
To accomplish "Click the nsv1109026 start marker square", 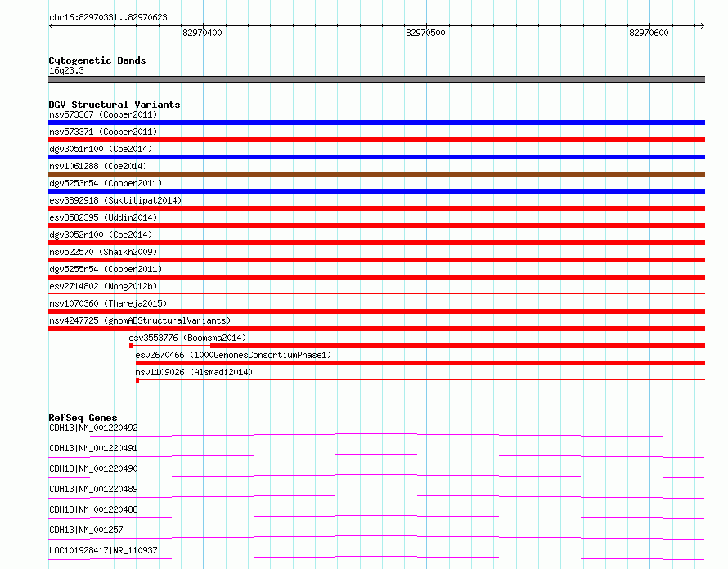I will point(137,380).
